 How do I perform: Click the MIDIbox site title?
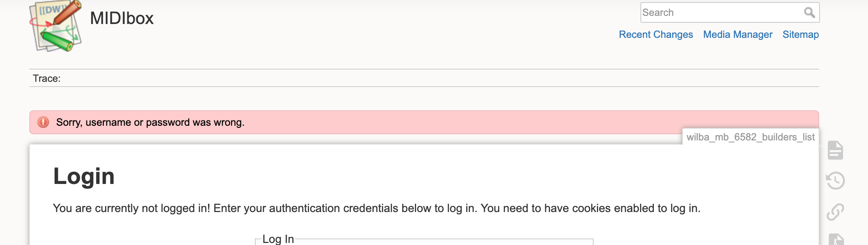[122, 18]
